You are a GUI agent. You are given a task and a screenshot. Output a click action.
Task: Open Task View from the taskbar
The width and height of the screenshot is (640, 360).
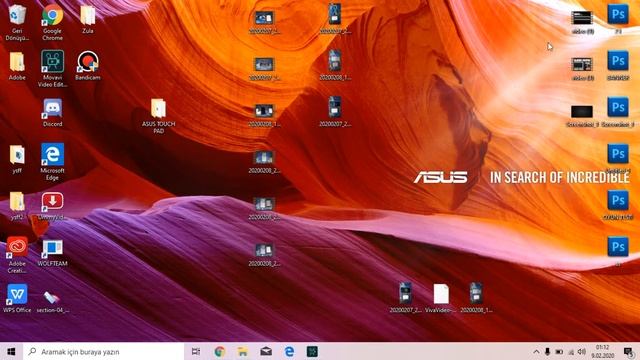[196, 351]
